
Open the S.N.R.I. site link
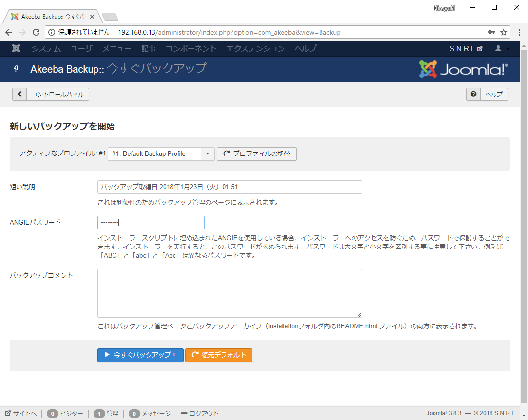466,49
